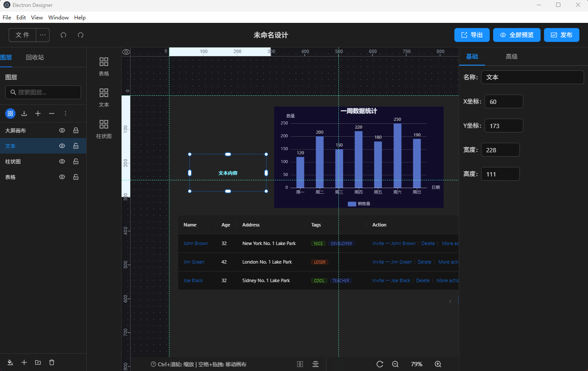Click the 文本内容 text element on the canvas
The height and width of the screenshot is (371, 588).
coord(228,173)
